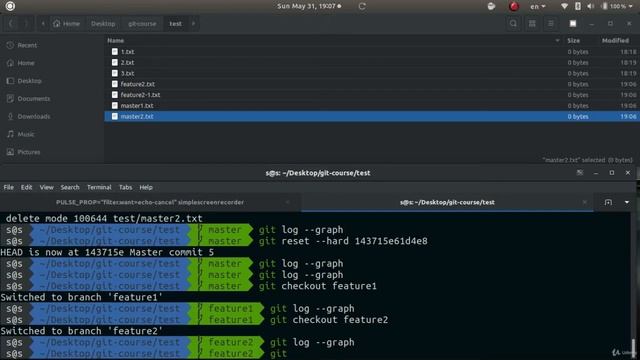The image size is (640, 360).
Task: Open the Activities overview icon
Action: [10, 6]
